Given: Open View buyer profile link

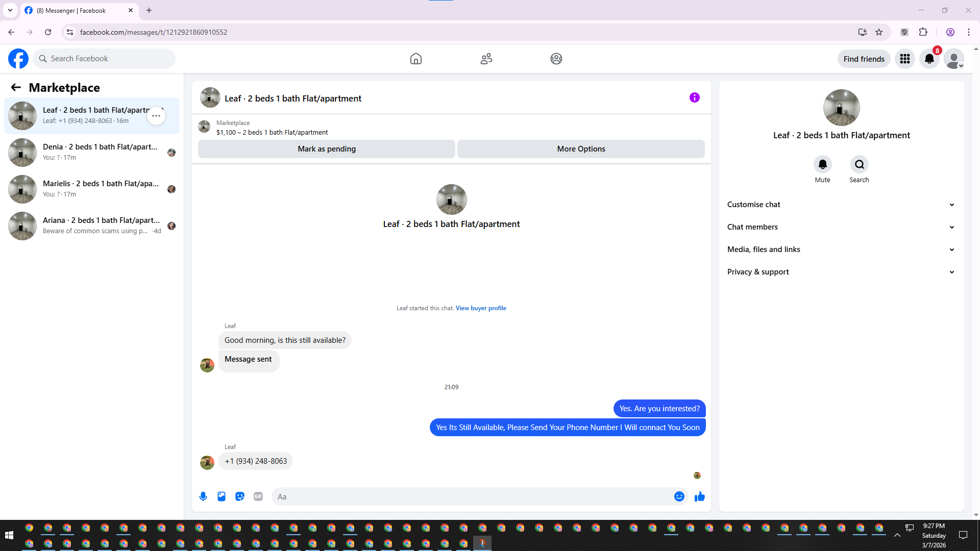Looking at the screenshot, I should coord(481,308).
